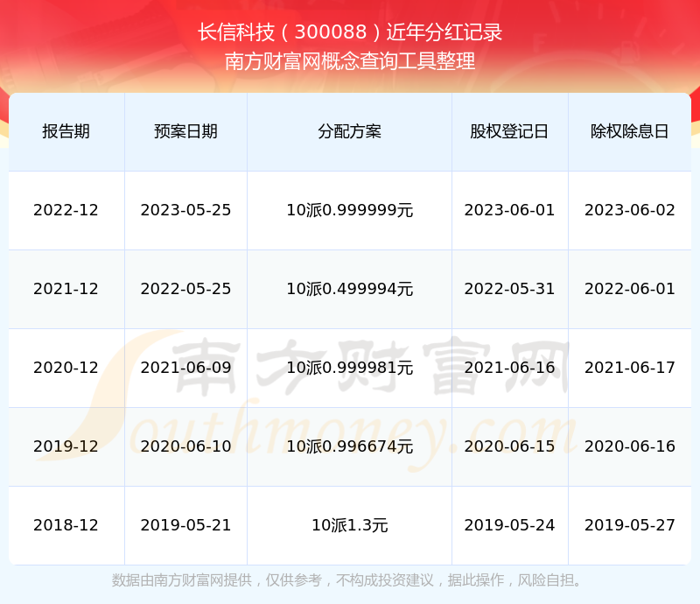This screenshot has height=604, width=700.
Task: Select ex-dividend date 2022-06-01
Action: 629,289
